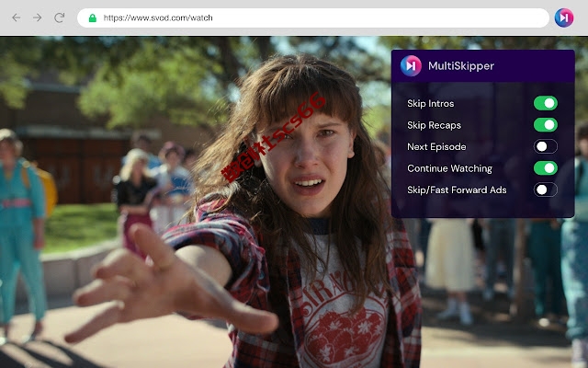Open the MultiSkipper extension toolbar icon
This screenshot has height=368, width=588.
(x=564, y=17)
